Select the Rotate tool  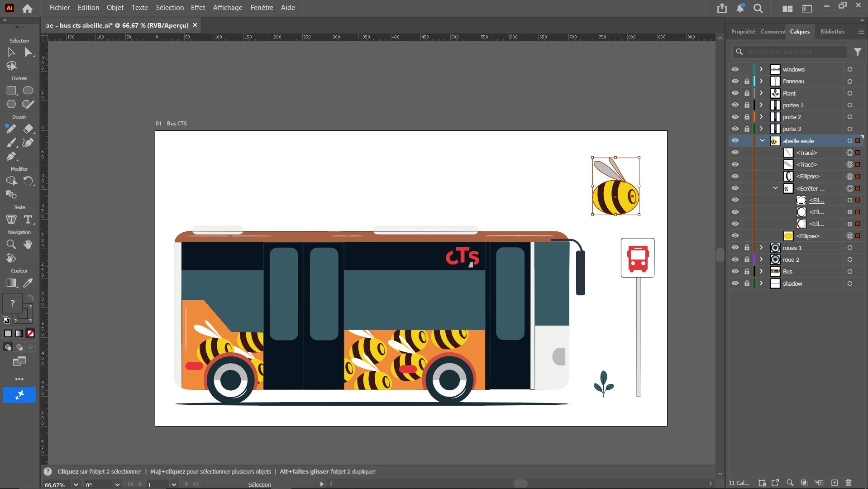pyautogui.click(x=28, y=181)
